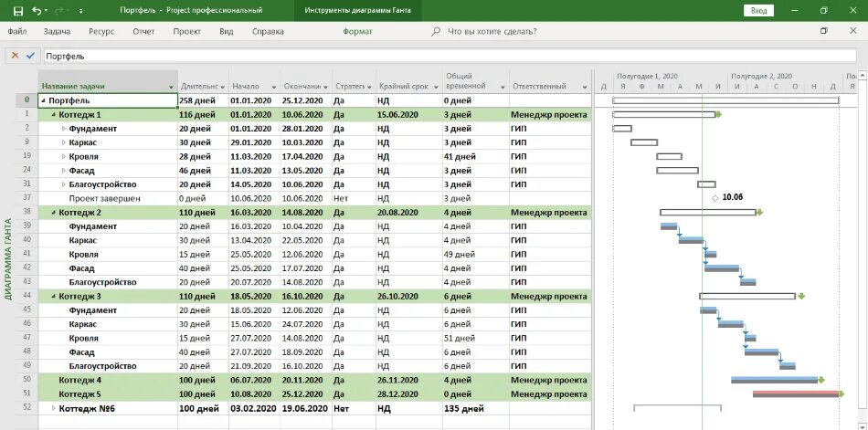Image resolution: width=868 pixels, height=430 pixels.
Task: Click the 15.06.2020 deadline cell for Коттедж 1
Action: pos(409,114)
